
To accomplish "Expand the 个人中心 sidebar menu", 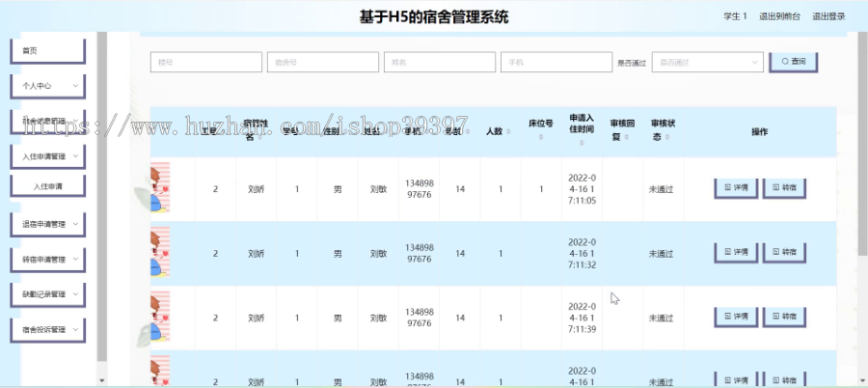I will coord(47,86).
